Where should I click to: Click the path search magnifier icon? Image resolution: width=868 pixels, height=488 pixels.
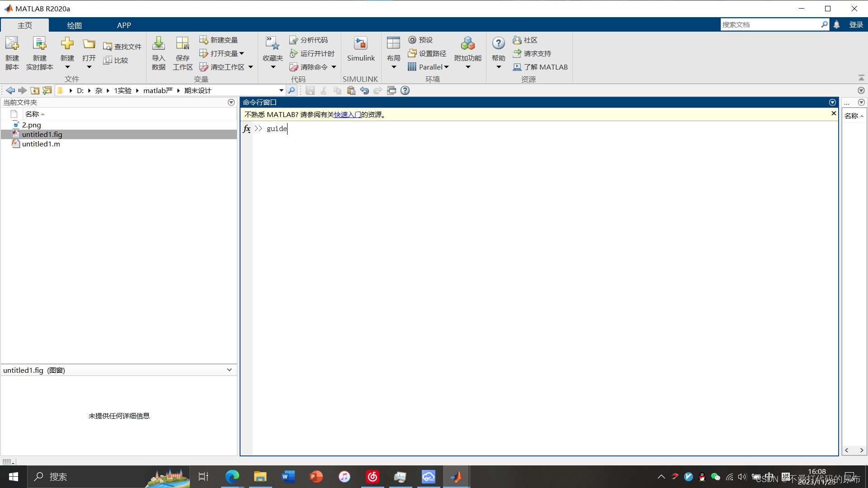pyautogui.click(x=292, y=90)
